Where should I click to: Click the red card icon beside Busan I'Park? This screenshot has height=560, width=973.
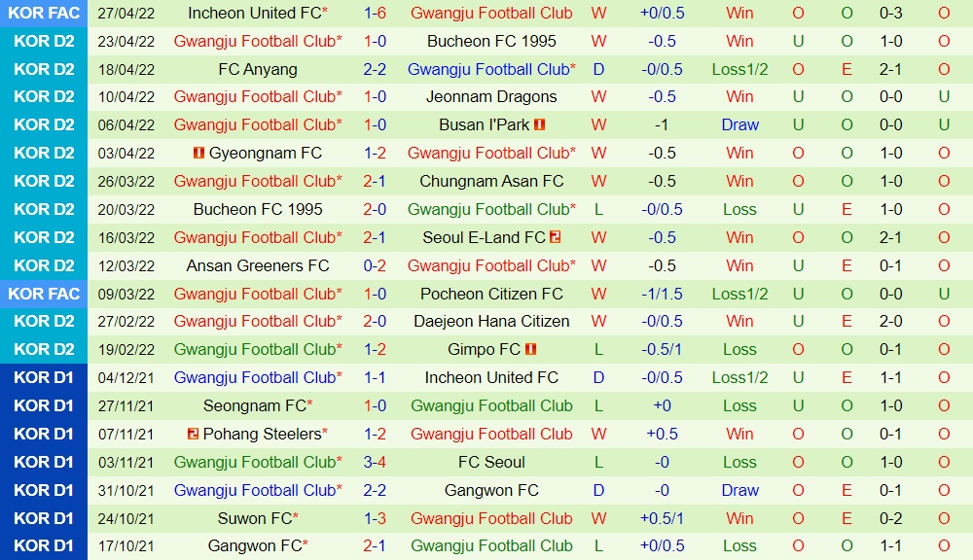(x=539, y=125)
